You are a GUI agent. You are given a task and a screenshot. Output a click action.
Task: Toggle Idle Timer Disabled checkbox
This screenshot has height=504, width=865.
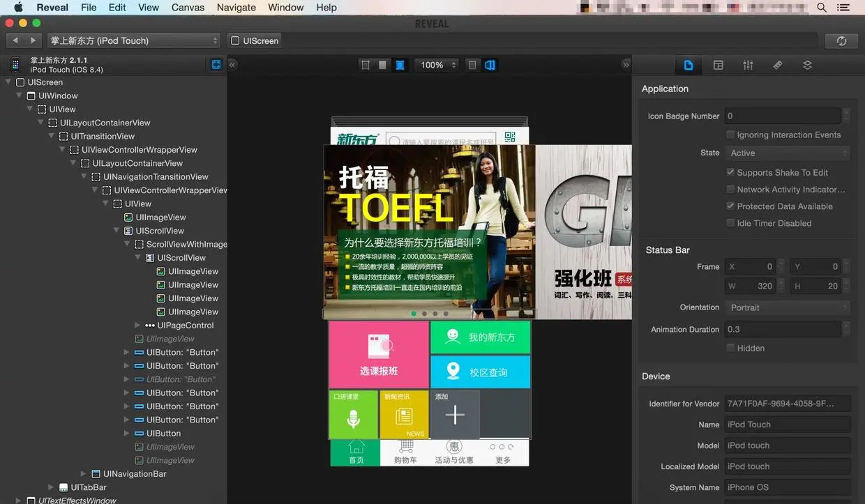pos(730,223)
